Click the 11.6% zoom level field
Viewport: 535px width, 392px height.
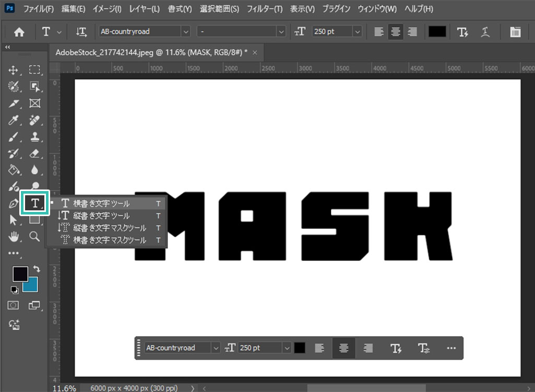pos(64,388)
